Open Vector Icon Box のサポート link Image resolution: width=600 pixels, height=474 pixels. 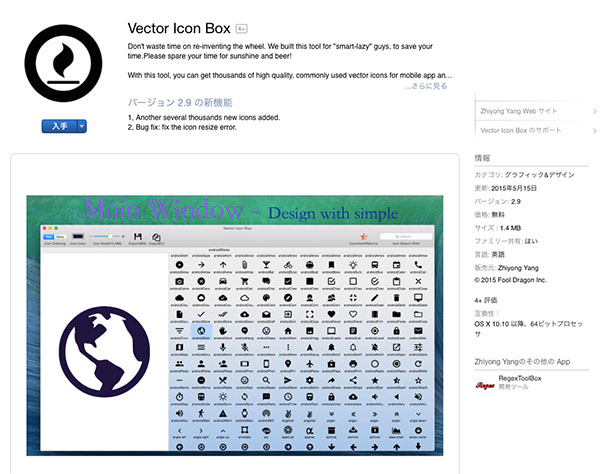click(521, 130)
